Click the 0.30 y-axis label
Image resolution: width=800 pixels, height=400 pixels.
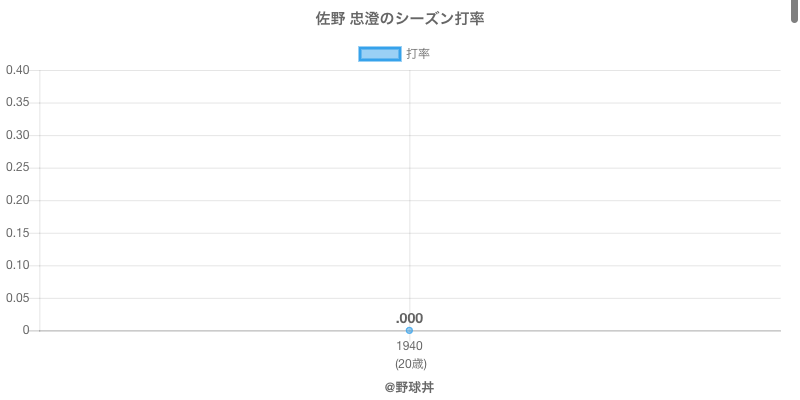(x=17, y=135)
